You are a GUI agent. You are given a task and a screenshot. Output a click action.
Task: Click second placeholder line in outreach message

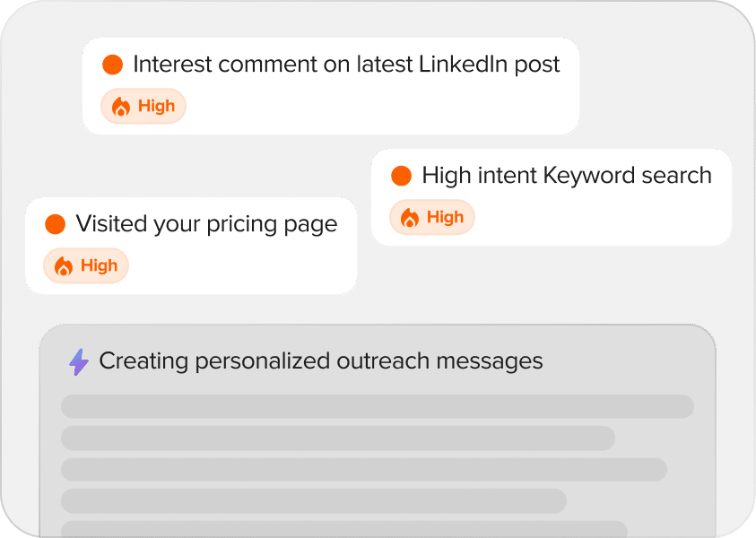(x=337, y=438)
